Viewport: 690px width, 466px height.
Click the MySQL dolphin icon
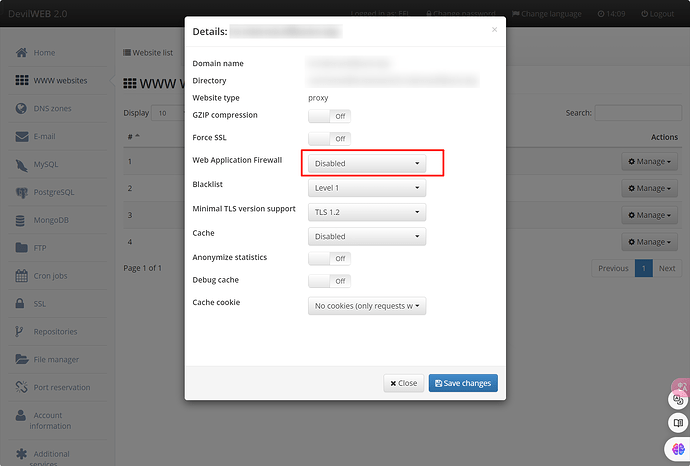(x=21, y=165)
